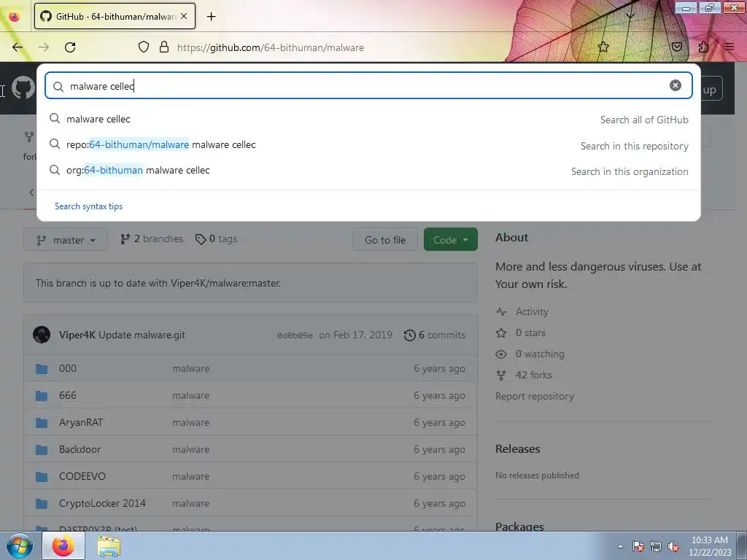Open the Firefox hamburger menu
The height and width of the screenshot is (560, 747).
click(729, 47)
